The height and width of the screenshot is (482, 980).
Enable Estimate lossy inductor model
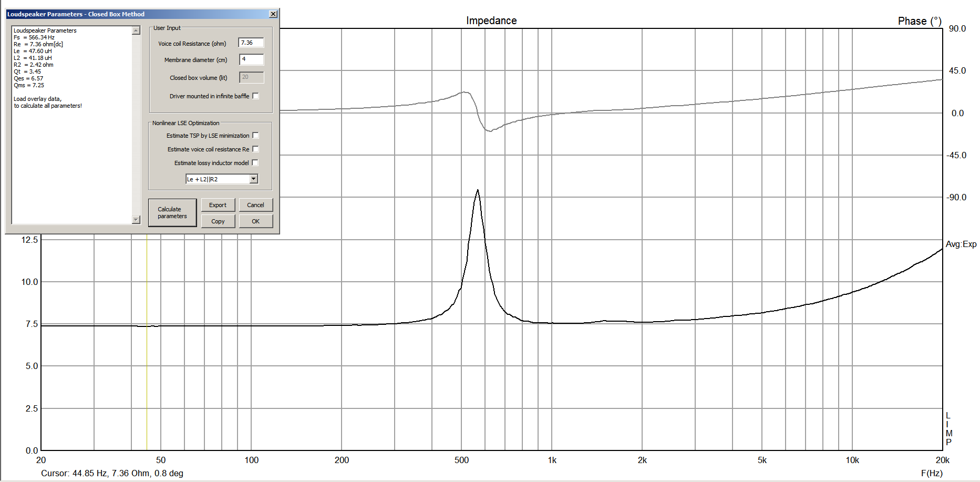coord(255,163)
